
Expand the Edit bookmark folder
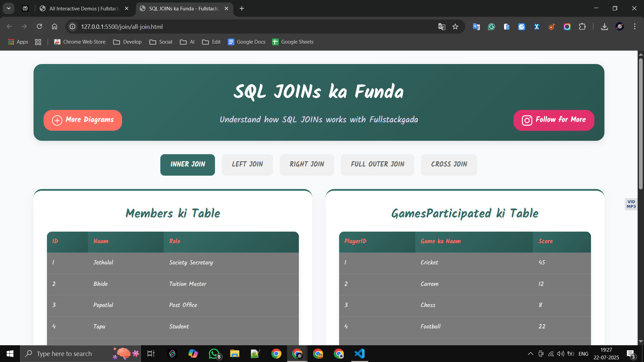coord(211,42)
